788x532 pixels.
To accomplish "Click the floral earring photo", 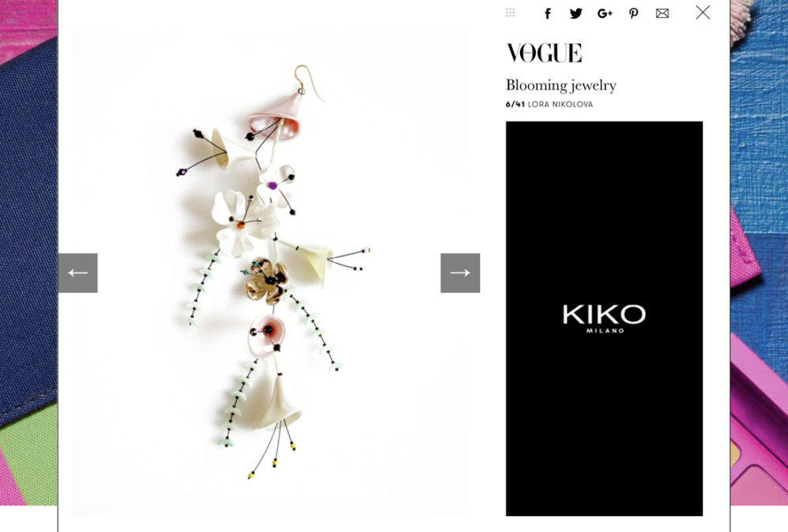I will (269, 272).
